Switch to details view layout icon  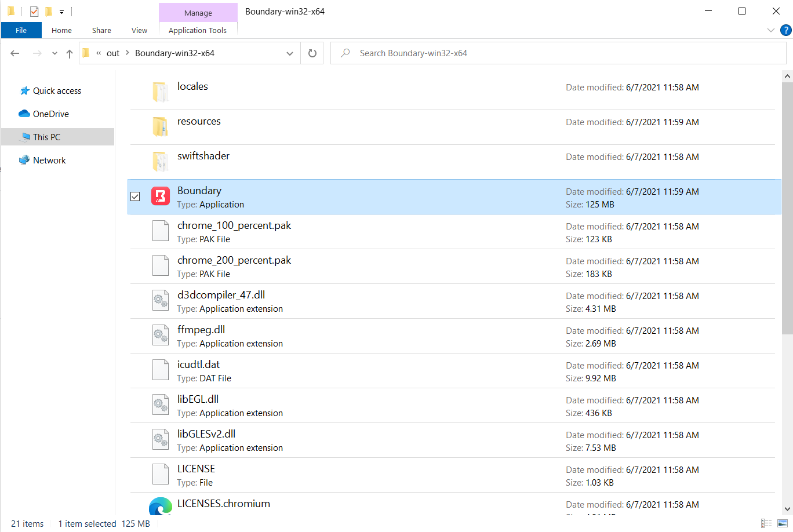coord(766,523)
